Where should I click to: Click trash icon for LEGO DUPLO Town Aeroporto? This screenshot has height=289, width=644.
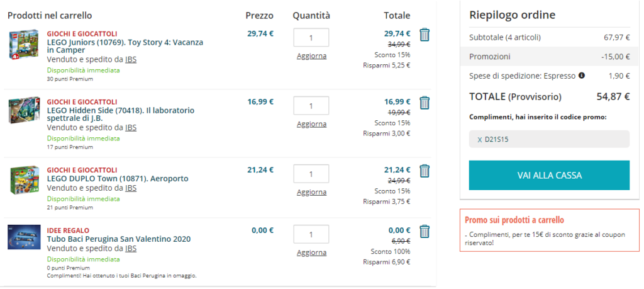[425, 171]
